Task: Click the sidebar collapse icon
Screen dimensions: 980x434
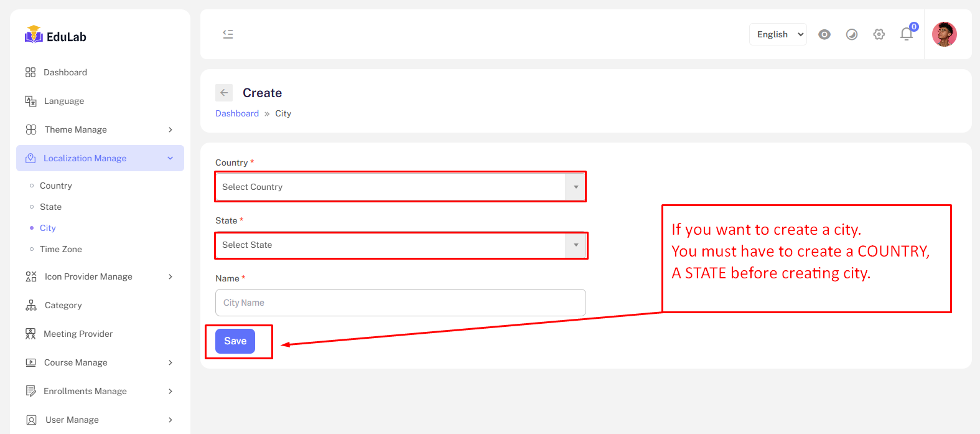Action: coord(228,34)
